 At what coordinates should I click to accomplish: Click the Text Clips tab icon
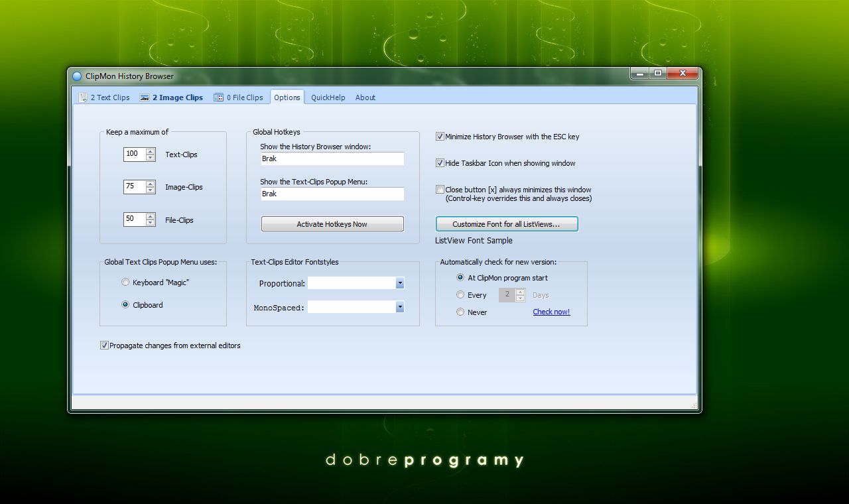tap(83, 97)
